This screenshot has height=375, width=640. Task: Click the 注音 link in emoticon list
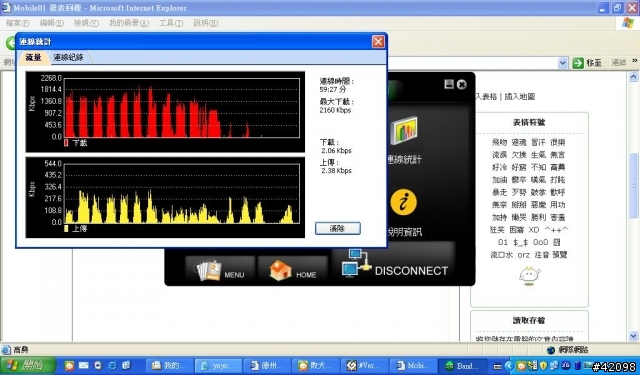(542, 255)
